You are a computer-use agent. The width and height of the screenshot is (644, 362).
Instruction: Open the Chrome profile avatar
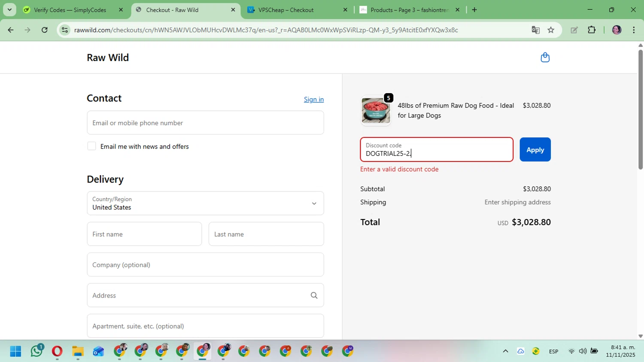(x=617, y=30)
